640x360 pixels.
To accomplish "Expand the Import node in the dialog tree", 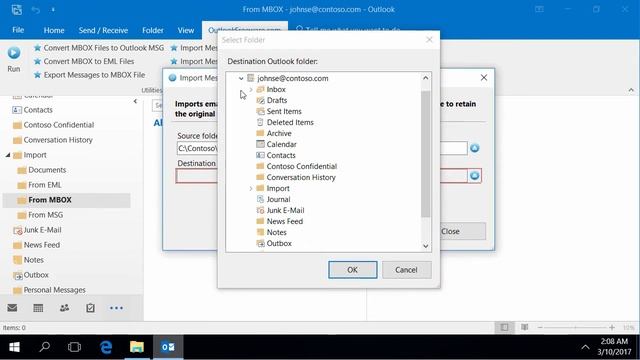I will click(x=251, y=189).
